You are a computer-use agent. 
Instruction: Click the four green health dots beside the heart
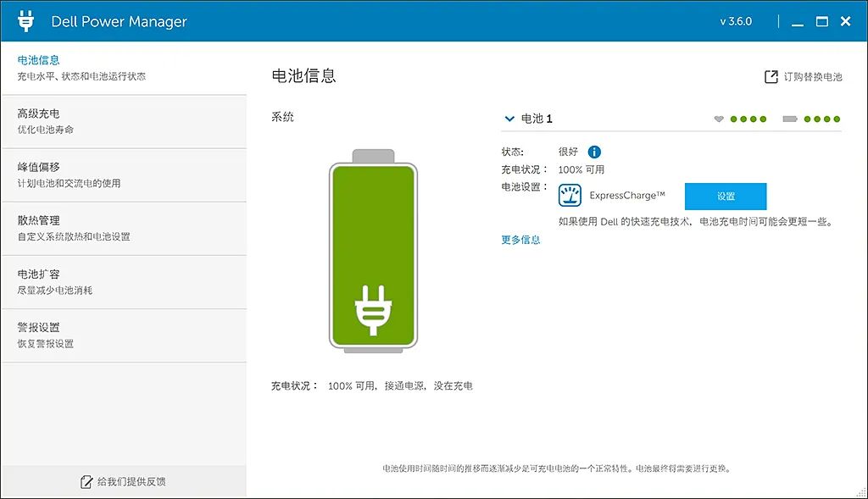point(748,119)
